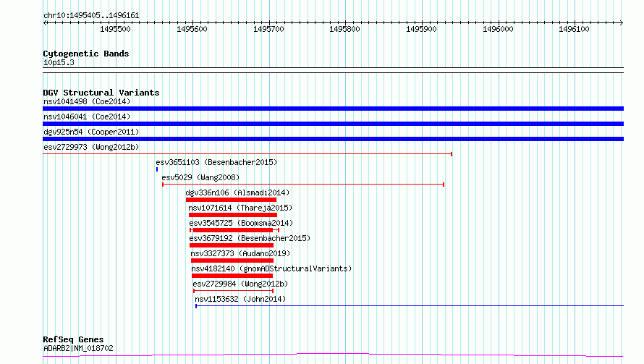Select the blue bar for nsv1041498
This screenshot has width=644, height=364.
333,109
